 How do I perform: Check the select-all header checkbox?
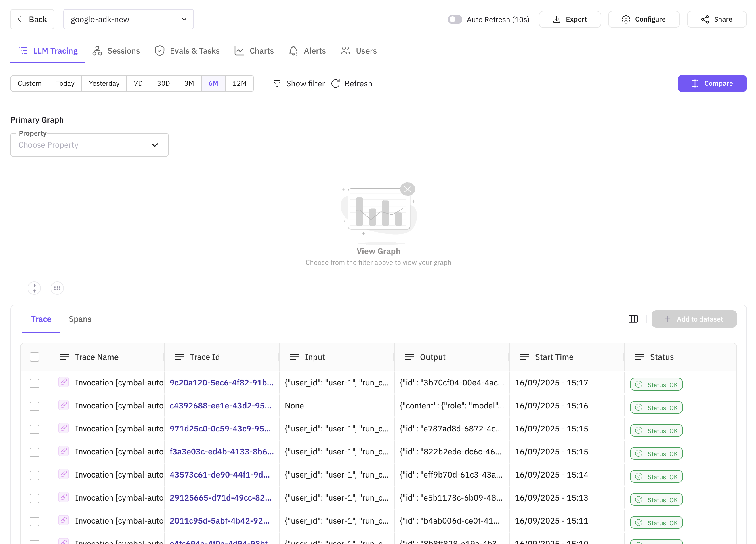tap(35, 357)
